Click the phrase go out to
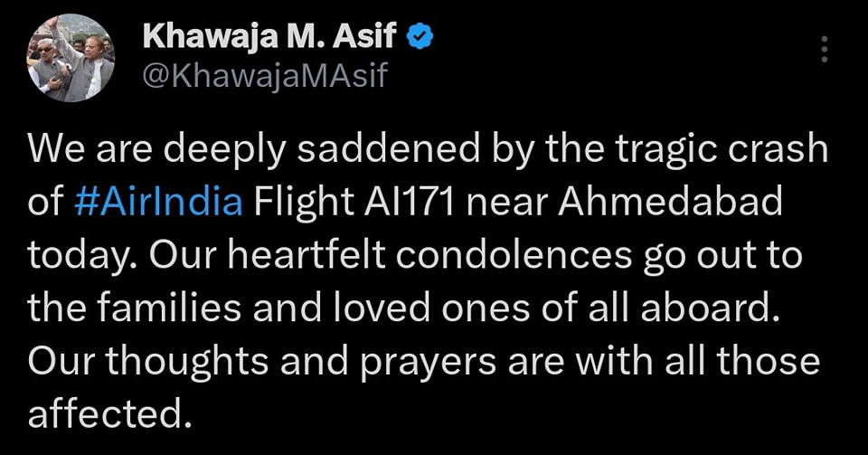 pos(722,258)
